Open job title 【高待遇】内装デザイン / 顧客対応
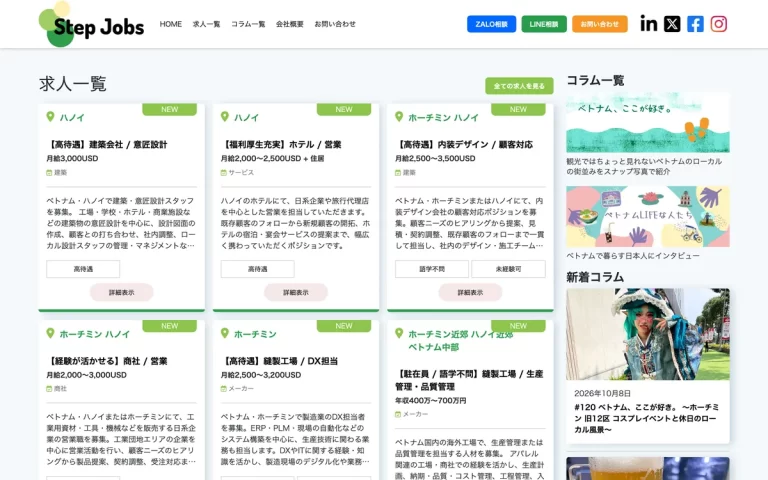 point(464,144)
